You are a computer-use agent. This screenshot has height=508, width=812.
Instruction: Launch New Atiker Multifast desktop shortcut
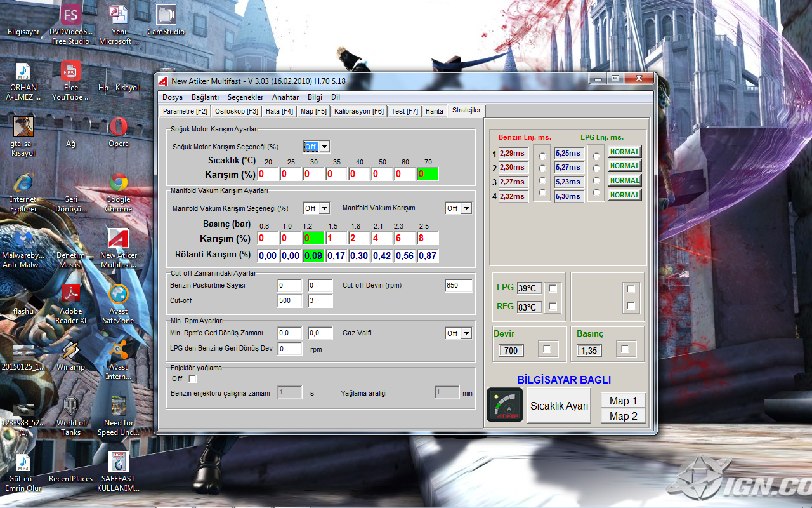119,248
